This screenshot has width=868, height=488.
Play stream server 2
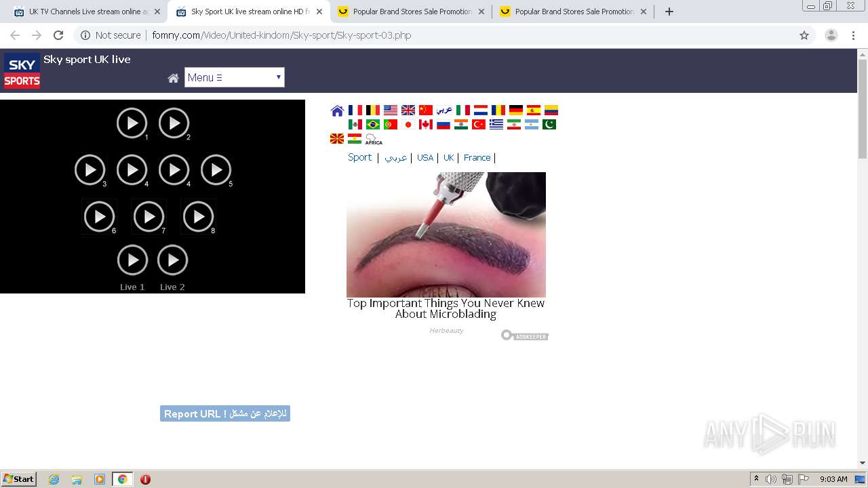[x=174, y=123]
